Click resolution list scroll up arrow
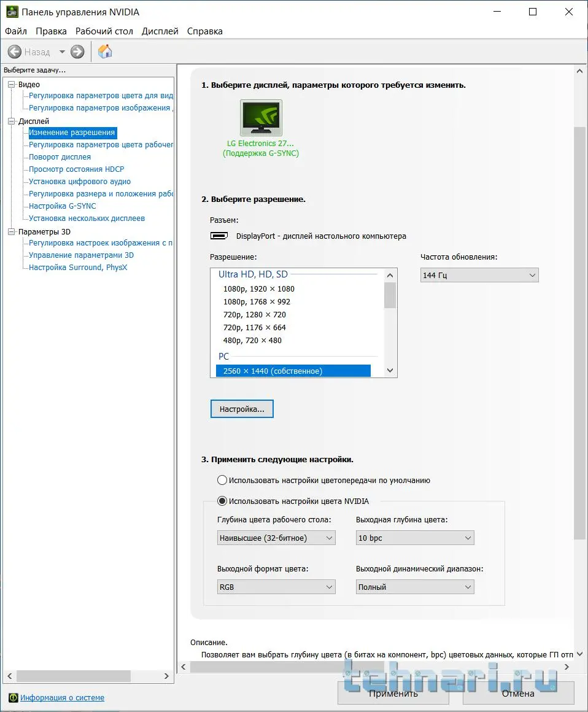The image size is (588, 712). pyautogui.click(x=390, y=275)
